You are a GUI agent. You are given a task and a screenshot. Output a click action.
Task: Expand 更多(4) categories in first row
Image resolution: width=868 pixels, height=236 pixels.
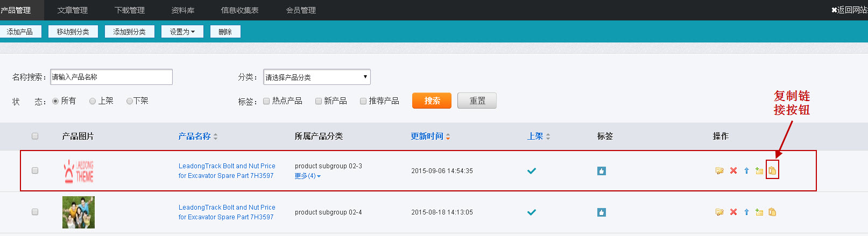point(307,176)
